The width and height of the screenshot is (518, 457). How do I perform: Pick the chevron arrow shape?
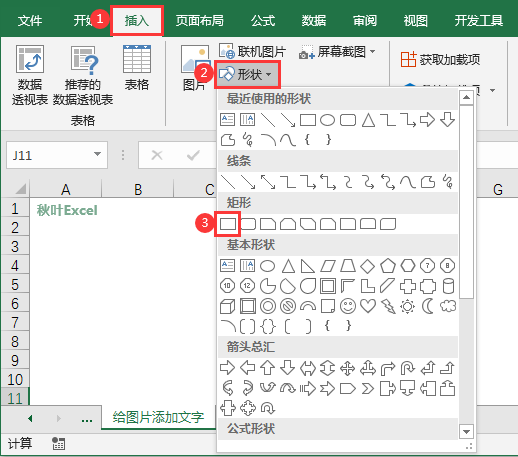click(x=368, y=389)
